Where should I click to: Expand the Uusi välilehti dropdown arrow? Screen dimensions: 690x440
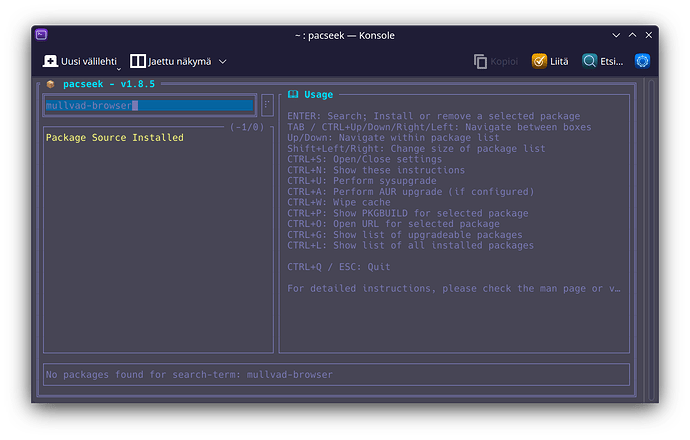pos(119,69)
